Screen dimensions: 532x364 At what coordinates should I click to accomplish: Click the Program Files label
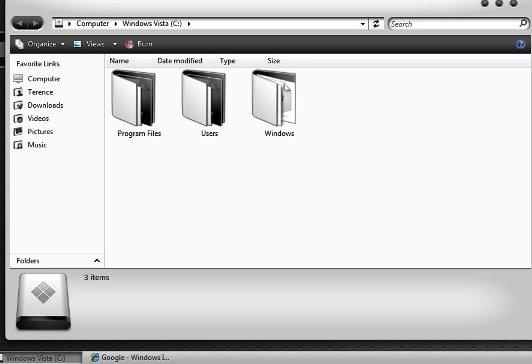[x=139, y=133]
